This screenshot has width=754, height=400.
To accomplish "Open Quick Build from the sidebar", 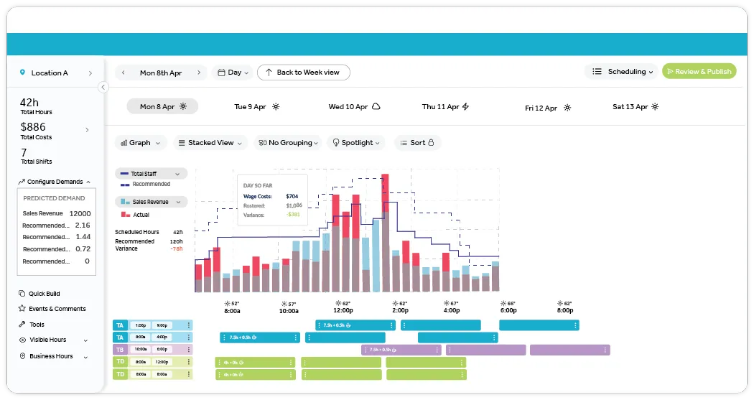I will (x=46, y=294).
